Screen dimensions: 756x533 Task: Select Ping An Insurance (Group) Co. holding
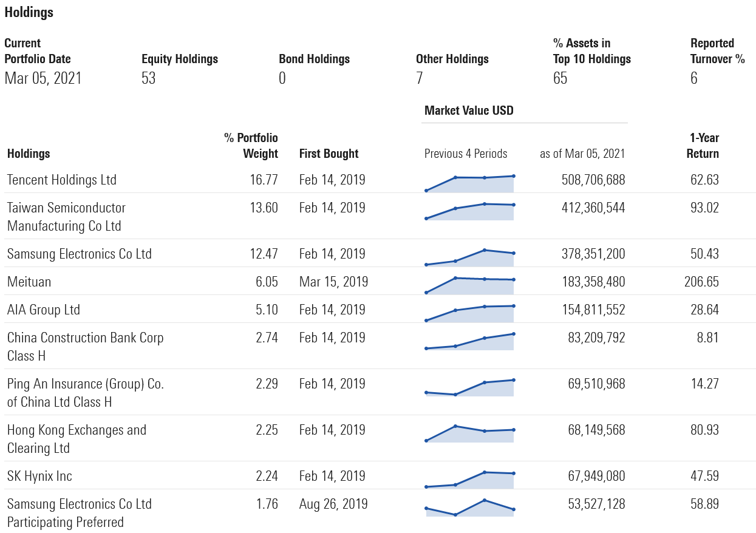(x=86, y=393)
